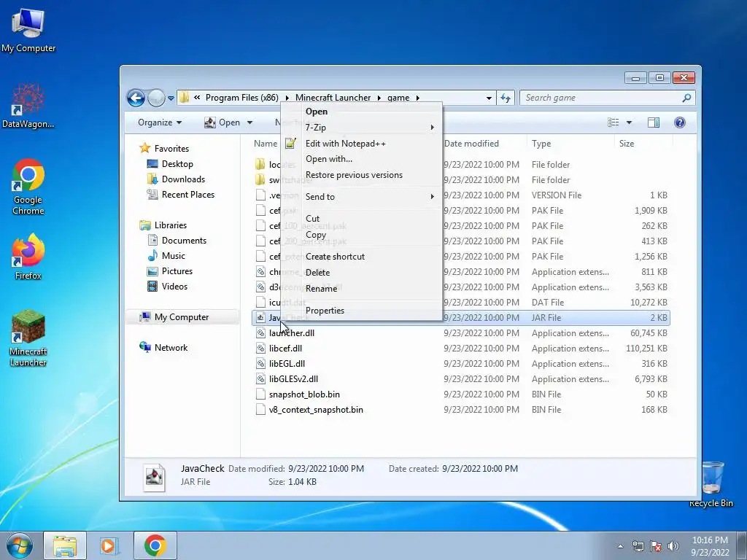The width and height of the screenshot is (747, 560).
Task: Launch Firefox from desktop
Action: [x=28, y=256]
